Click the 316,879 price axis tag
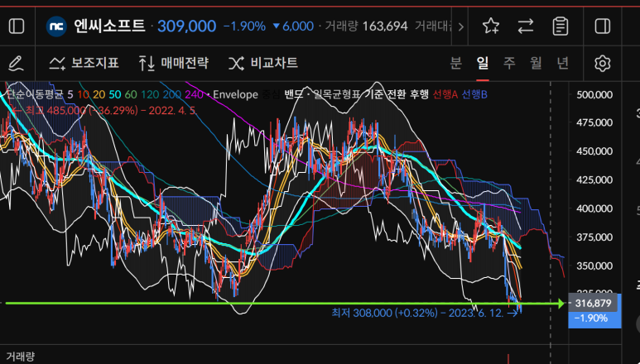This screenshot has height=364, width=640. pyautogui.click(x=593, y=304)
